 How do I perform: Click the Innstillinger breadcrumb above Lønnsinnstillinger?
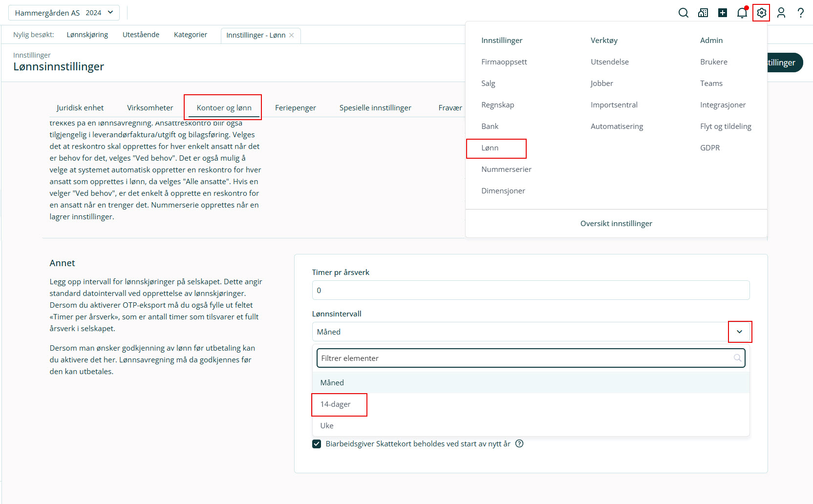click(x=32, y=55)
